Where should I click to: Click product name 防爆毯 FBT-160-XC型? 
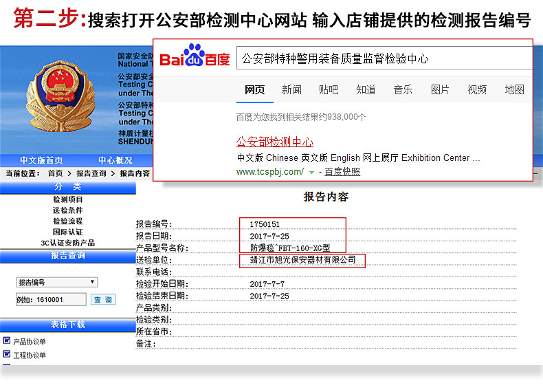click(290, 248)
